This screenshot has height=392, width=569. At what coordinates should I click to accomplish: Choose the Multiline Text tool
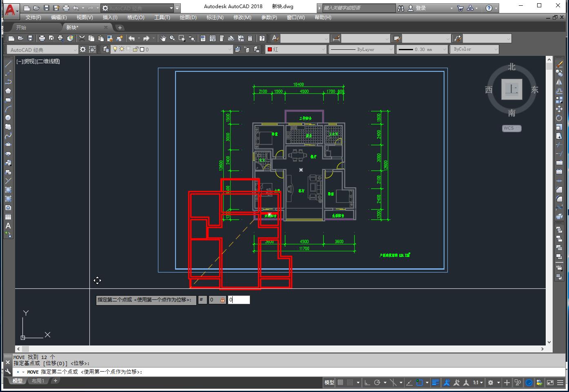coord(8,226)
